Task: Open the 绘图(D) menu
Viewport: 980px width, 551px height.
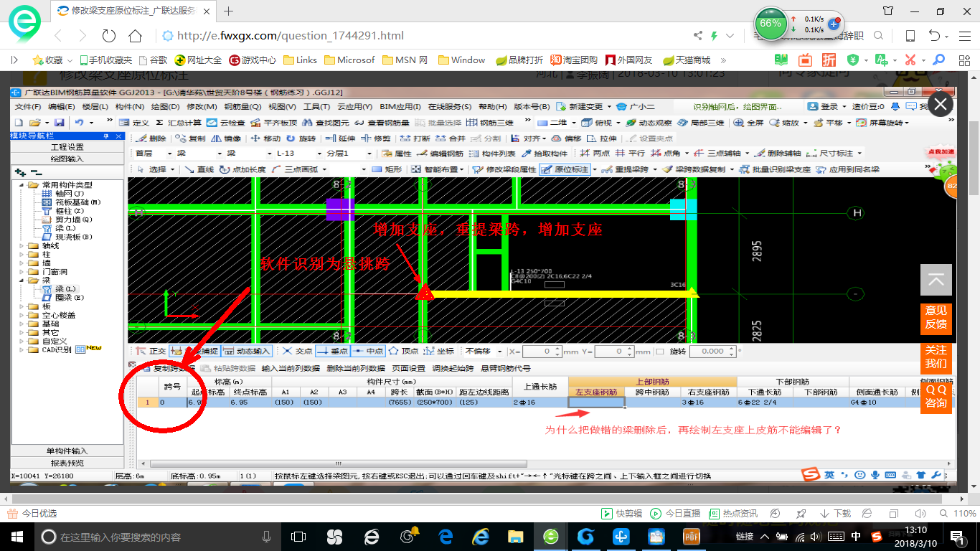Action: coord(165,106)
